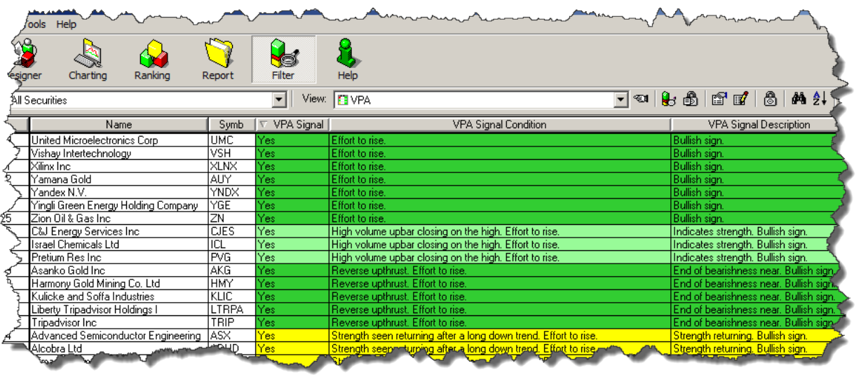Click the padlock with card icon
The image size is (868, 384).
[690, 100]
